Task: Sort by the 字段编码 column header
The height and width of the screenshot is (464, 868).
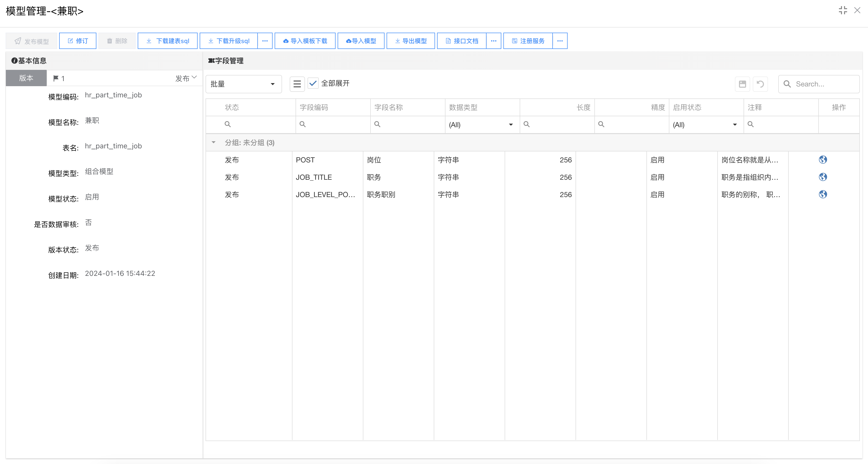Action: click(333, 108)
